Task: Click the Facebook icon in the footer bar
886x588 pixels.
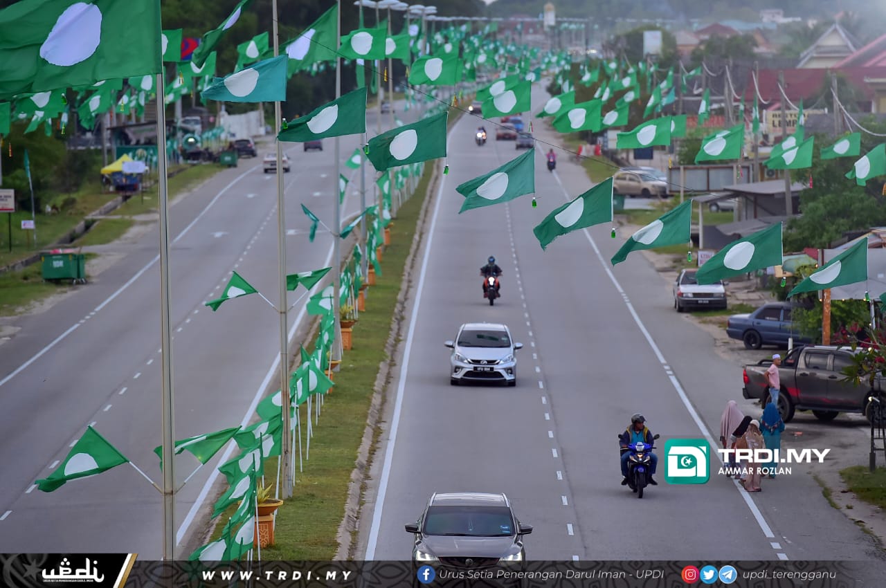Action: [425, 574]
